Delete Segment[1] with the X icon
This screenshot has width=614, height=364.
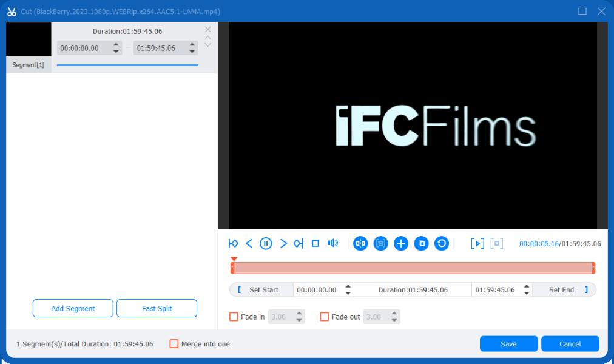click(208, 29)
